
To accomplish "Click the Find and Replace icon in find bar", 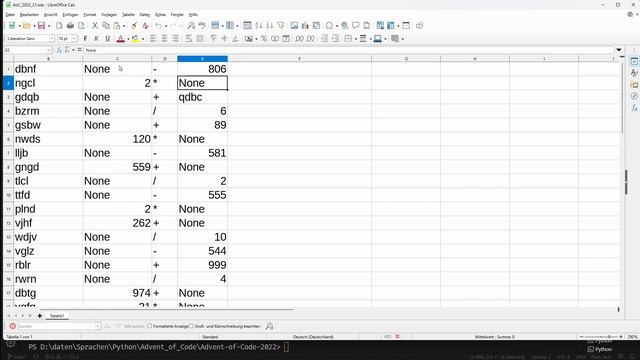I will tap(269, 326).
